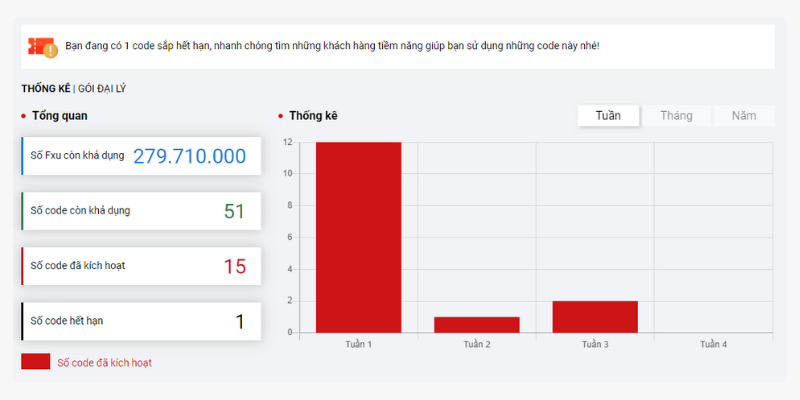Click the expiring code notification text
Screen dimensions: 800x400
[332, 46]
